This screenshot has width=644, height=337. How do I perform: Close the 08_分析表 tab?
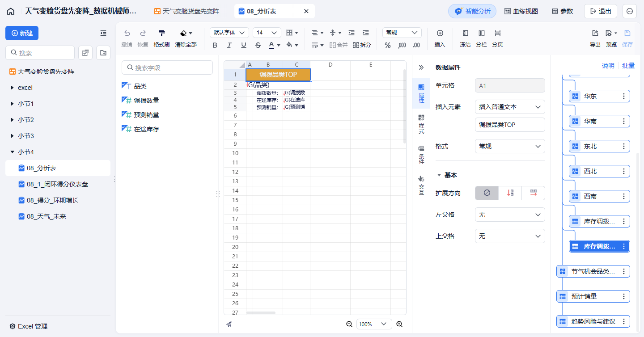point(306,11)
